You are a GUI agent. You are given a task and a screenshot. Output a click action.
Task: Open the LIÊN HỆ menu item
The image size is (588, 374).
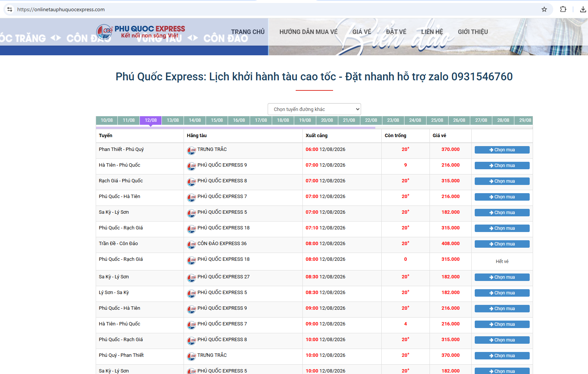pos(432,32)
